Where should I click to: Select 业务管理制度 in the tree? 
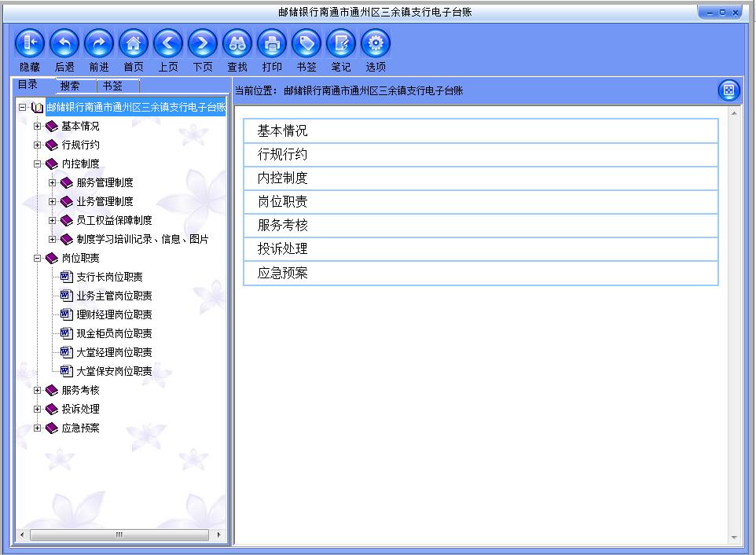[x=105, y=201]
